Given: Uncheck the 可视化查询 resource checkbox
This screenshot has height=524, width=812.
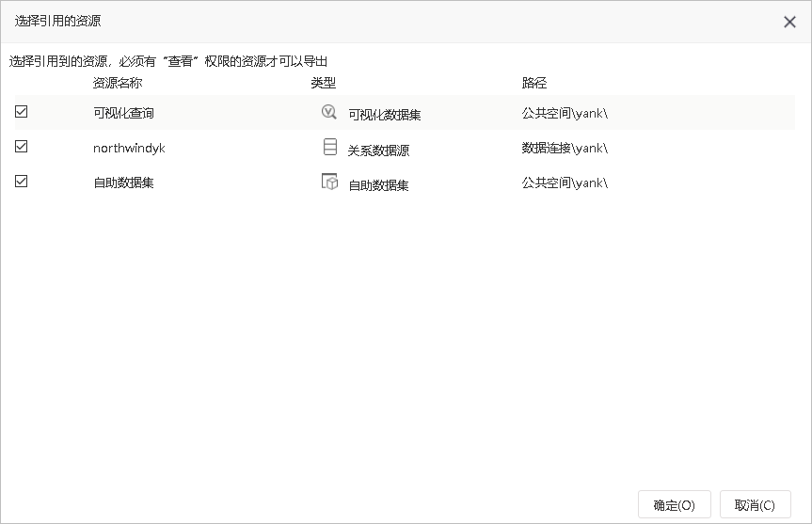Looking at the screenshot, I should click(x=22, y=112).
